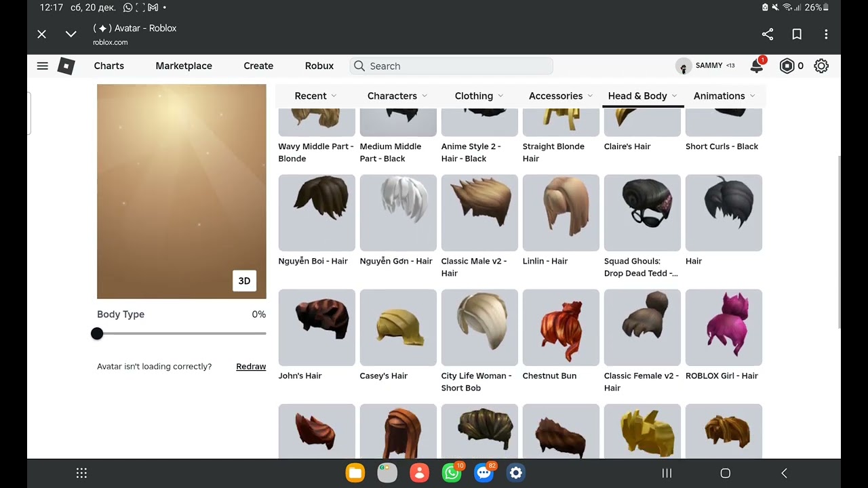Click the Roblox logo icon
Screen dimensions: 868x488
tap(66, 66)
